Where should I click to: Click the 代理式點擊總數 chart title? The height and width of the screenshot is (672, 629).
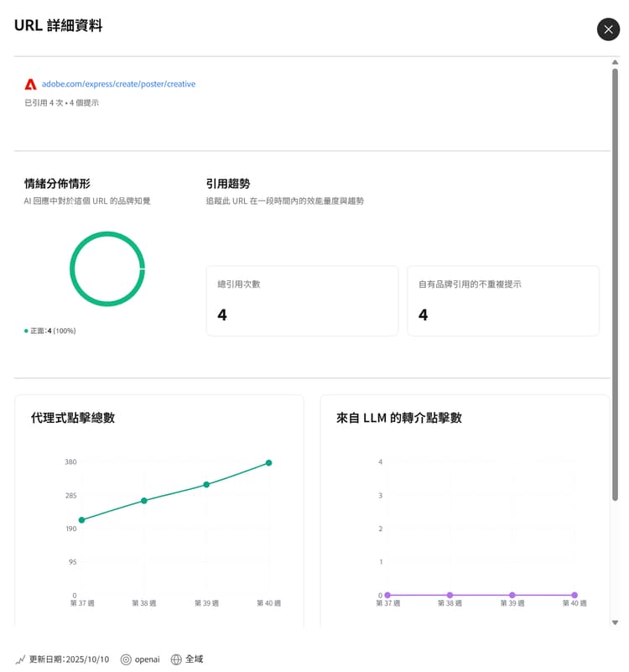73,418
